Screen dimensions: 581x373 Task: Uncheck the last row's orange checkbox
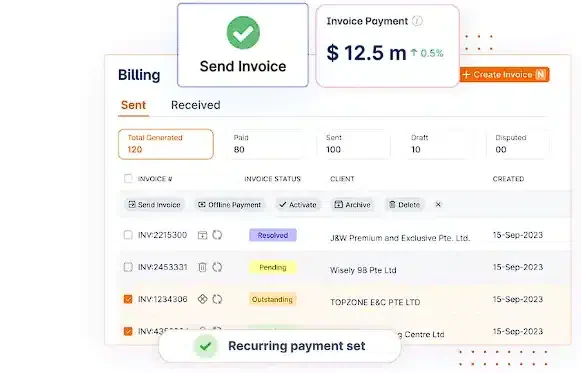coord(128,331)
